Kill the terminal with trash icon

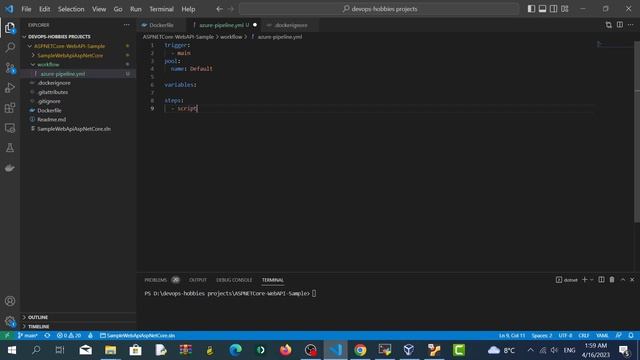coord(612,280)
